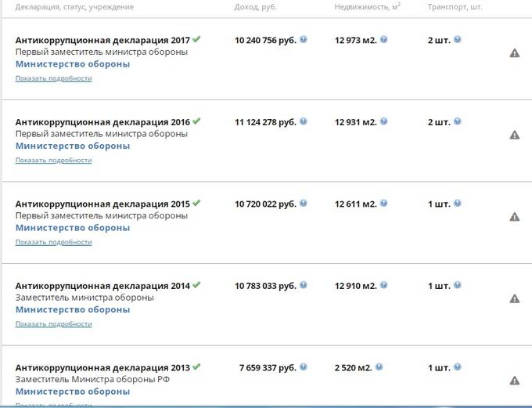This screenshot has width=532, height=408.
Task: Click warning triangle for 2014 declaration
Action: (x=514, y=298)
